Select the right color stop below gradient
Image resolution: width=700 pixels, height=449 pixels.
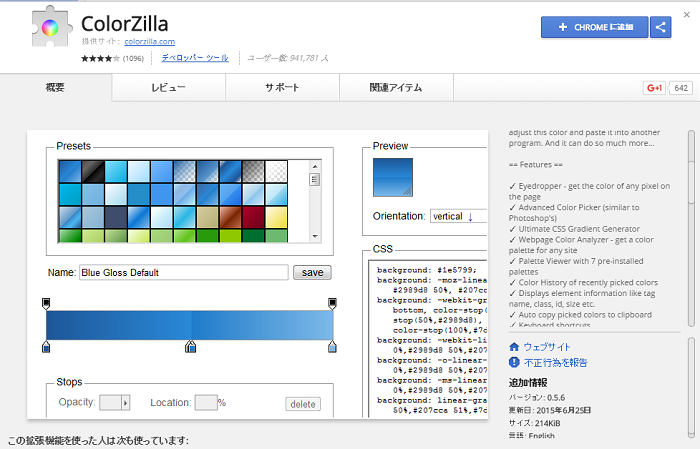[332, 346]
